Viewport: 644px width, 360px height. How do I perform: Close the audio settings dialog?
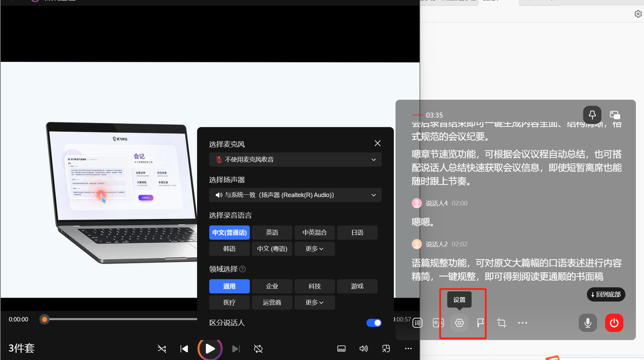378,143
